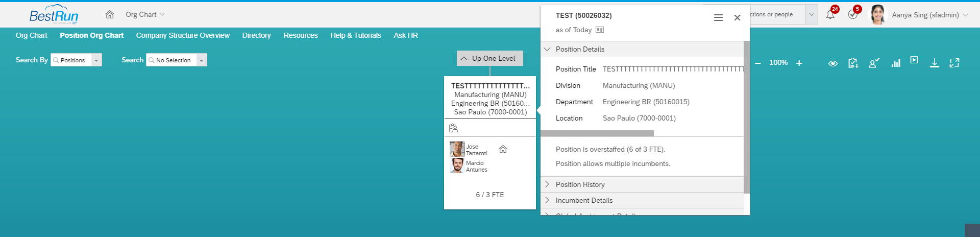980x237 pixels.
Task: Open the Org Chart header dropdown
Action: 145,15
